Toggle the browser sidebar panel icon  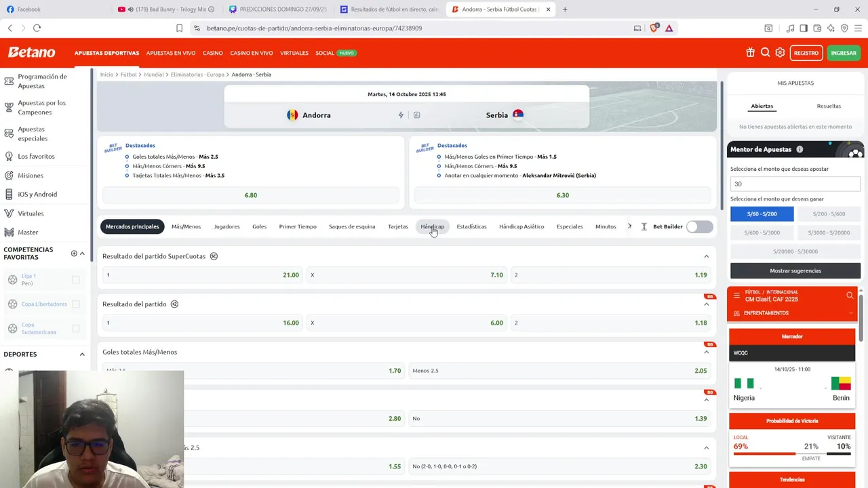point(804,28)
